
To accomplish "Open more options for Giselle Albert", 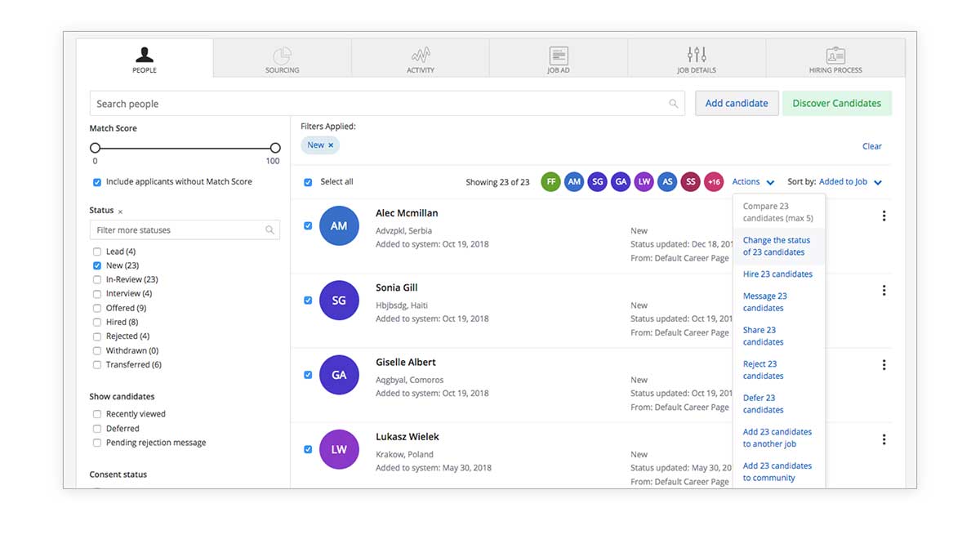I will (884, 365).
